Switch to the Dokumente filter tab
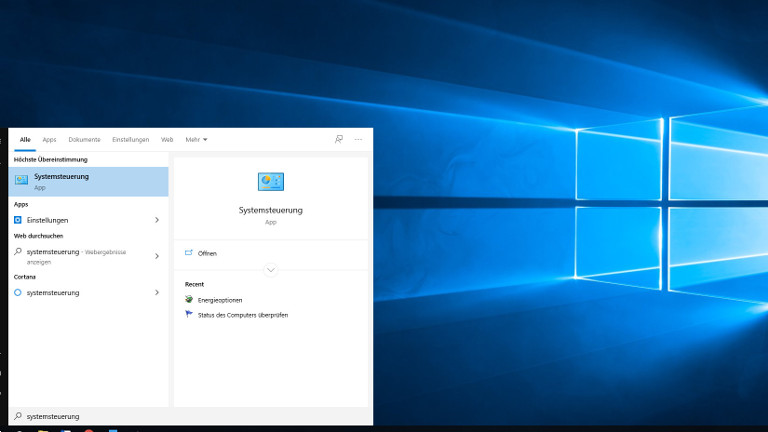The image size is (768, 432). point(84,139)
